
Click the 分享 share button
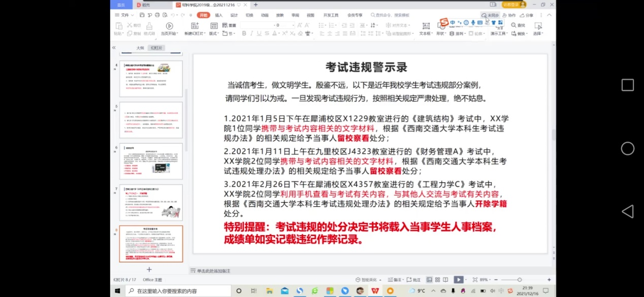(527, 15)
